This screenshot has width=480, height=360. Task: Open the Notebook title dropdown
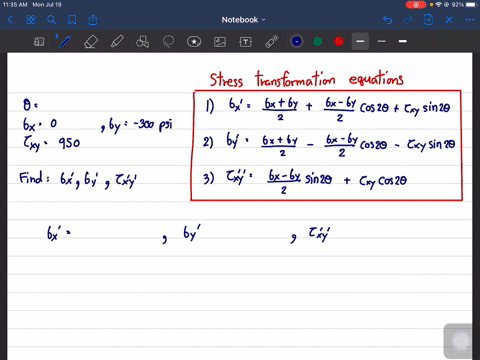(243, 20)
